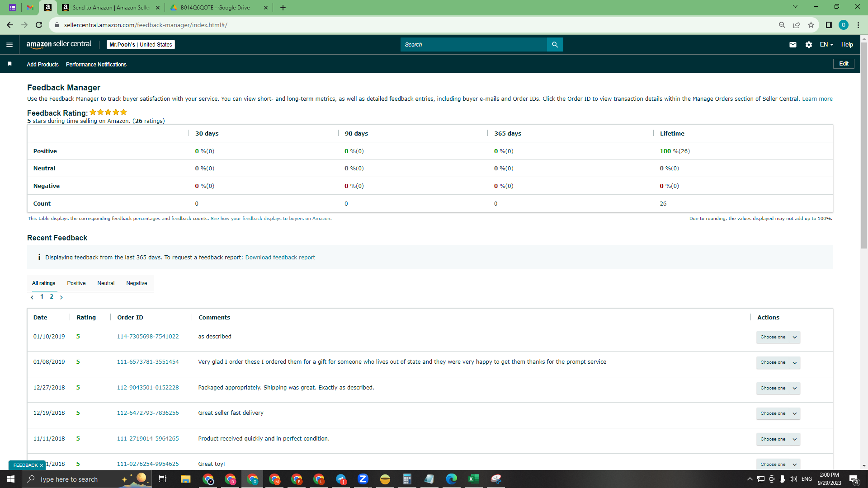Screen dimensions: 868x488
Task: Open the Chrome profile avatar
Action: coord(844,25)
